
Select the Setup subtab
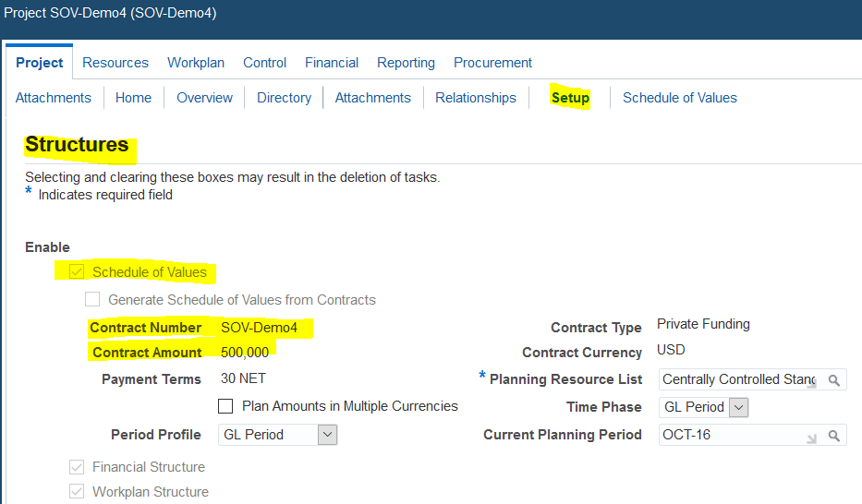pyautogui.click(x=570, y=98)
